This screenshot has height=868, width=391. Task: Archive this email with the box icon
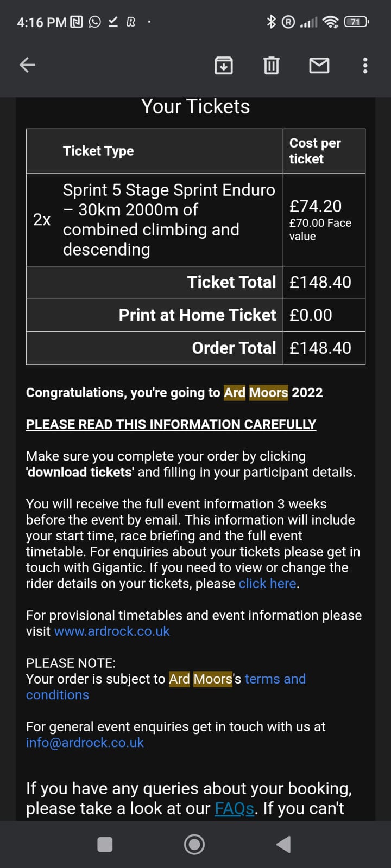[x=224, y=65]
